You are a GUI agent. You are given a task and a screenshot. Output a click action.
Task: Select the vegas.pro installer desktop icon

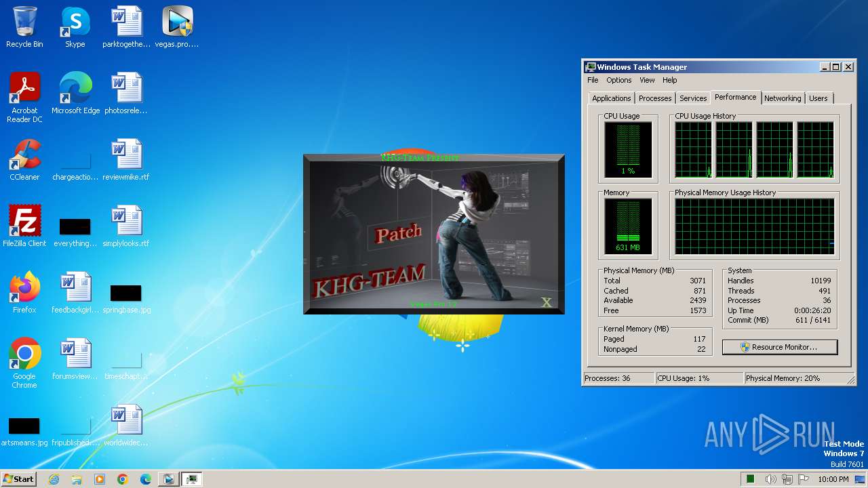177,27
